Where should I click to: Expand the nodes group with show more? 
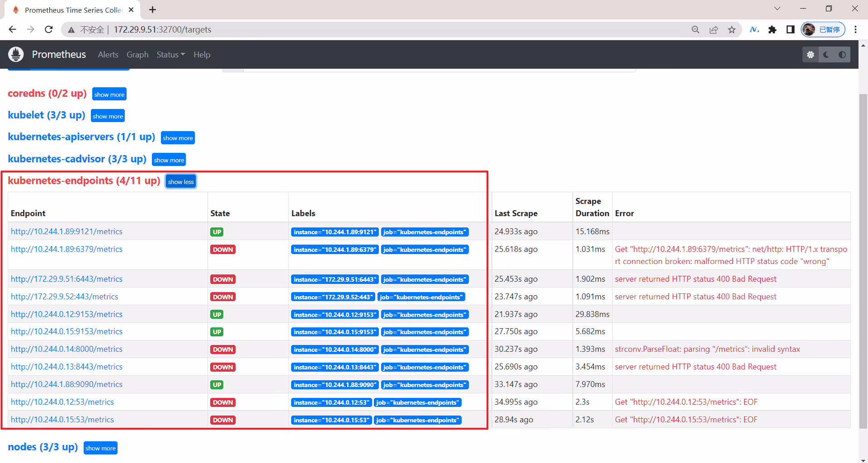pyautogui.click(x=101, y=448)
